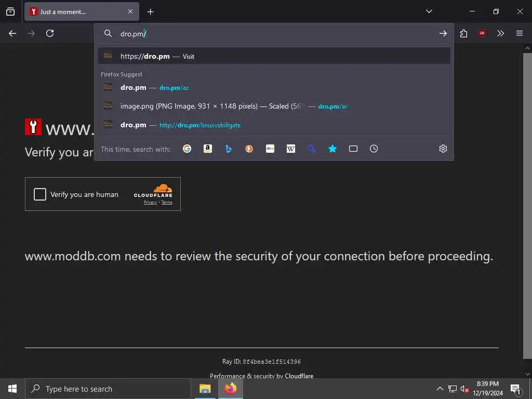Reload the current page

(50, 33)
